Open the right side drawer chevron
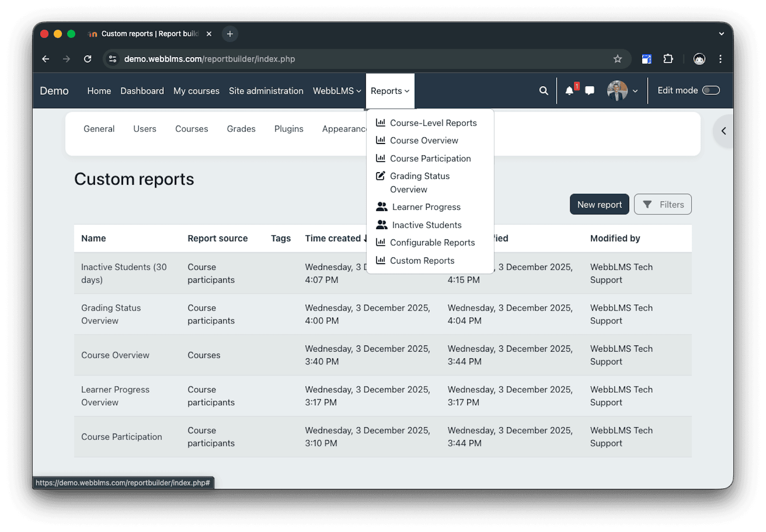 724,131
